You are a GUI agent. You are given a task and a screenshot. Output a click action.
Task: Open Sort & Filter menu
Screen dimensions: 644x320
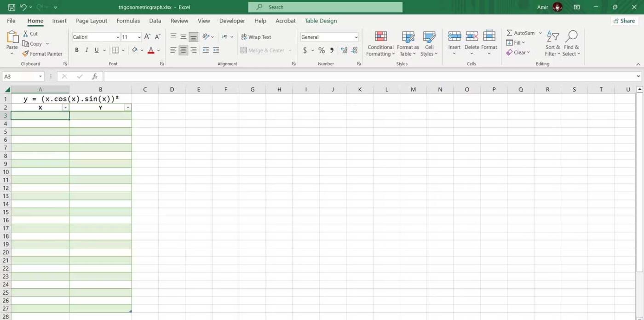[552, 44]
